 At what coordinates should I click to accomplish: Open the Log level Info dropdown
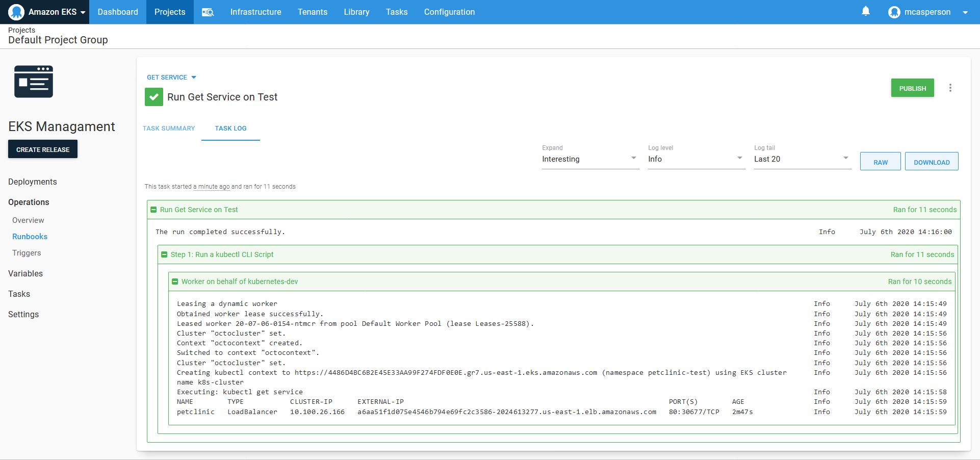click(695, 159)
